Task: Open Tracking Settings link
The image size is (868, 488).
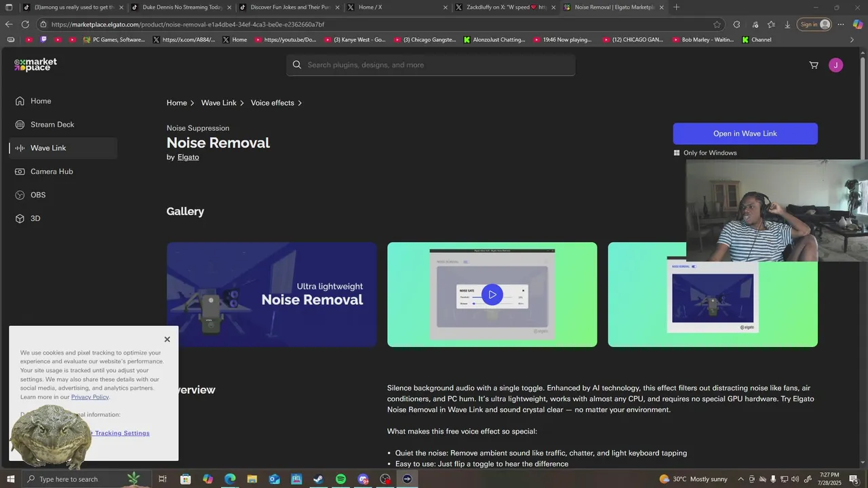Action: click(x=122, y=433)
